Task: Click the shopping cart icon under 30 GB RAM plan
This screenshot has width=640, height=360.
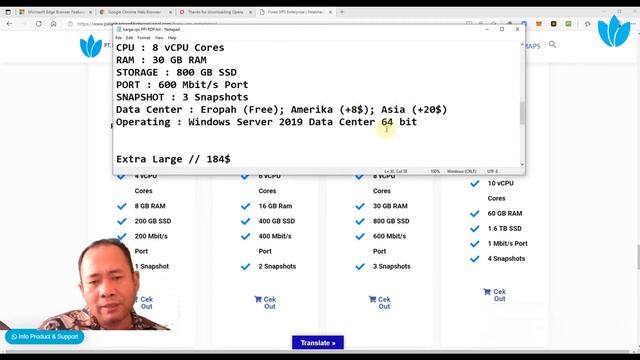Action: (372, 299)
